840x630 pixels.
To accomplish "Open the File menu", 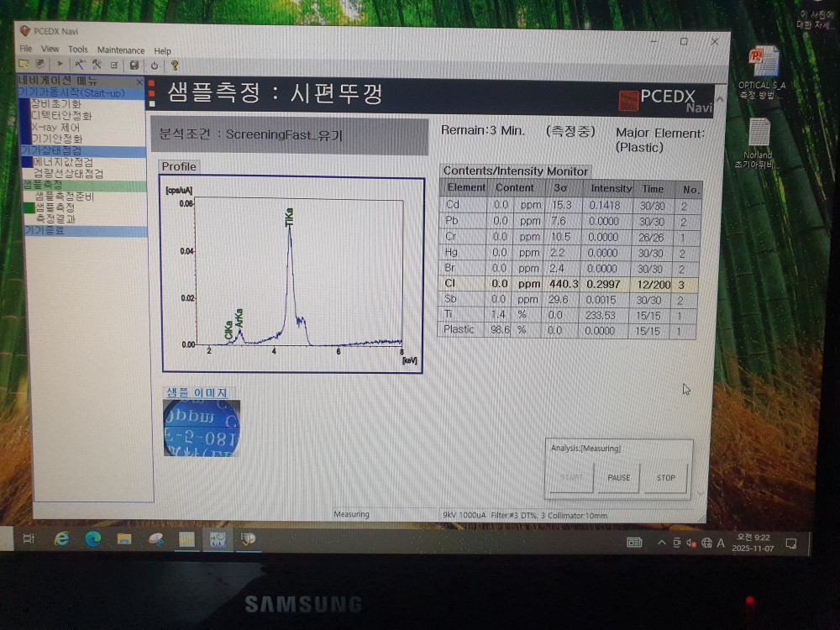I will [x=25, y=48].
